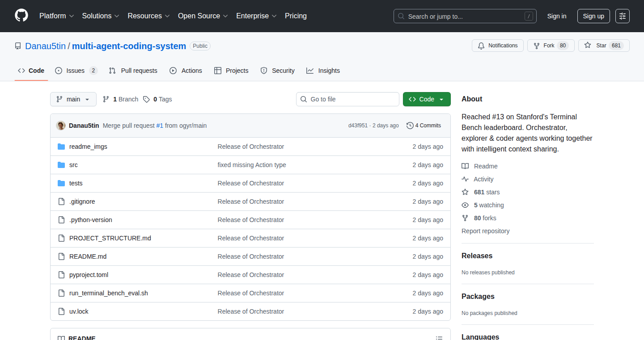
Task: Click the accessibility settings icon button
Action: [x=623, y=16]
